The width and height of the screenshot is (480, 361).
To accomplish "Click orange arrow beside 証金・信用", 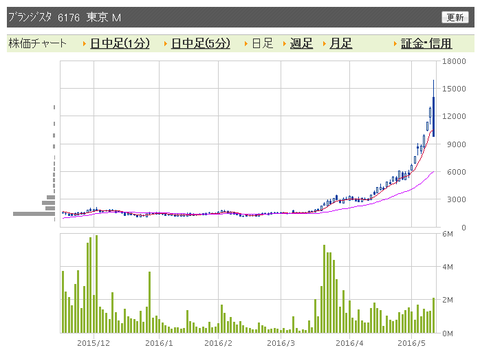I will (x=395, y=44).
